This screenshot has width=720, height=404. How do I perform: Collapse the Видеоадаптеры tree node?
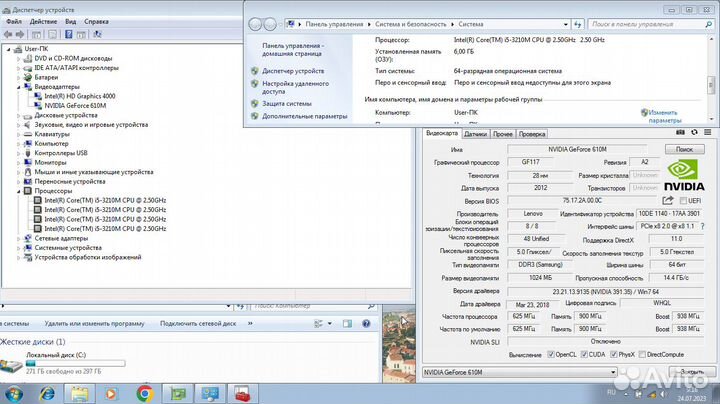[x=19, y=87]
